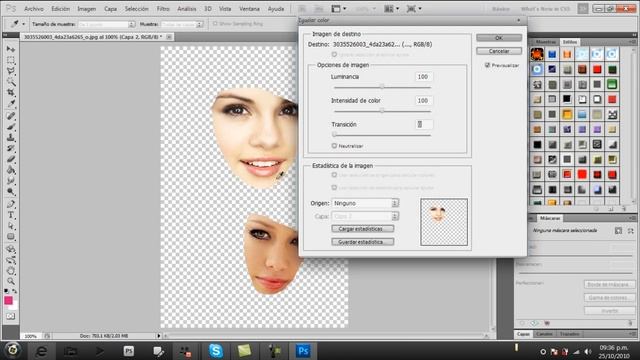Viewport: 640px width, 360px height.
Task: Open the Capa dropdown in dialog
Action: click(x=365, y=216)
